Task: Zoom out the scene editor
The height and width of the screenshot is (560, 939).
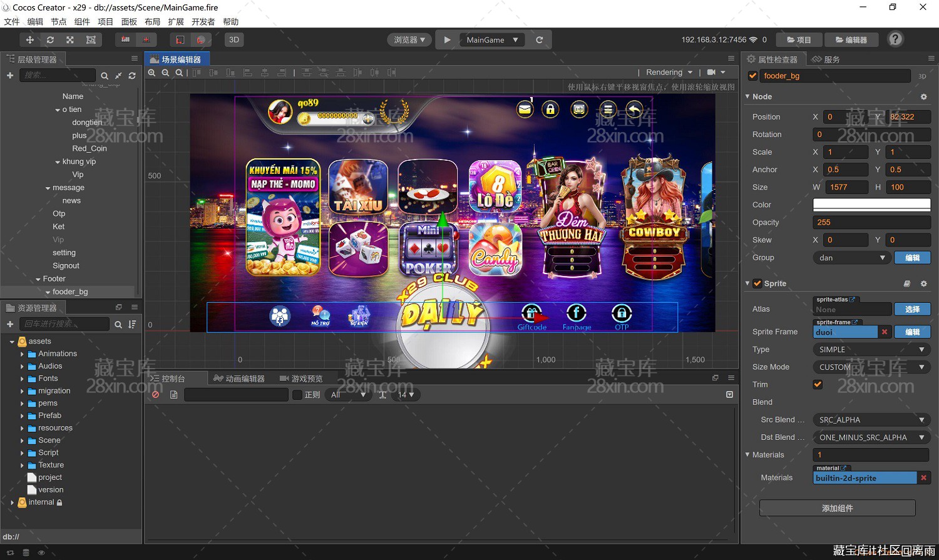Action: (x=165, y=73)
